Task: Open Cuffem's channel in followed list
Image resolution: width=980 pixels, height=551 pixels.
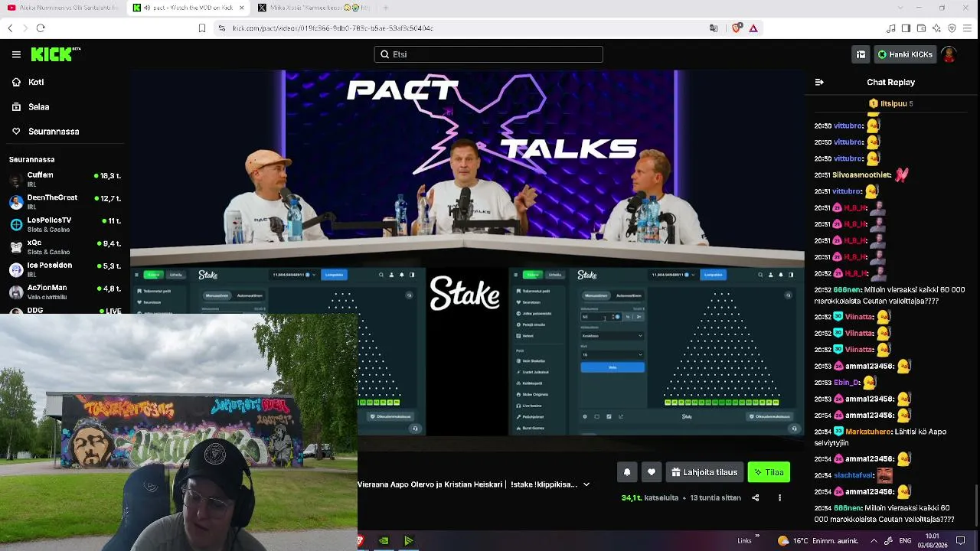Action: click(65, 179)
